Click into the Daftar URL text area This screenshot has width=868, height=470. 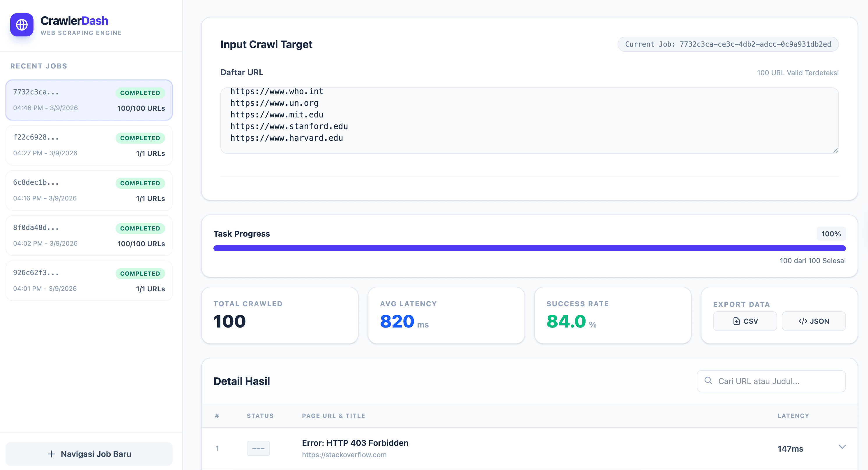(x=529, y=120)
